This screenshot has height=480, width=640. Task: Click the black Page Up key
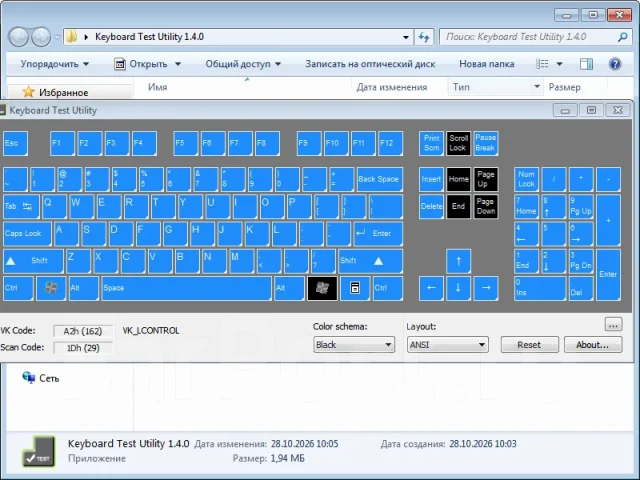[485, 179]
